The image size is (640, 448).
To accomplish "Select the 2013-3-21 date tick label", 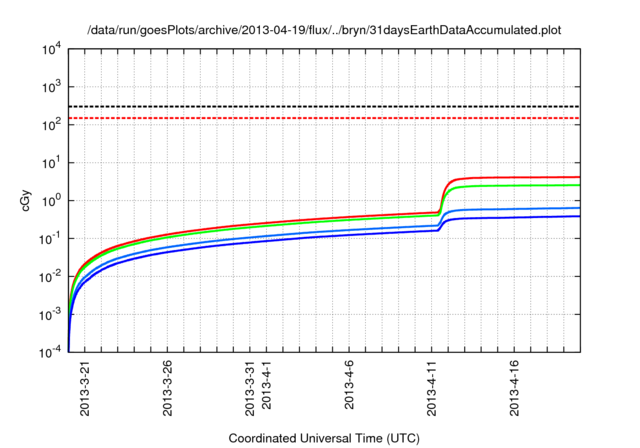I will (x=84, y=388).
